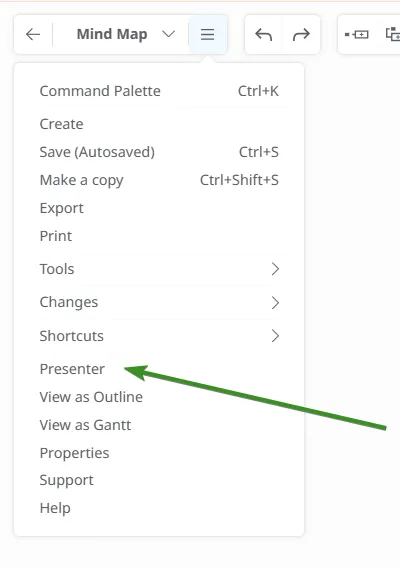
Task: Choose Save (Autosaved) menu entry
Action: point(159,152)
